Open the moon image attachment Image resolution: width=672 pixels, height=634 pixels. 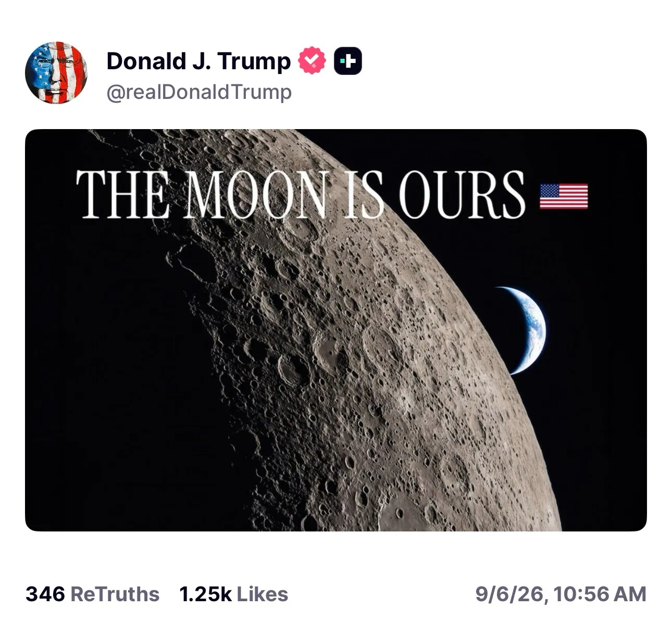[336, 330]
